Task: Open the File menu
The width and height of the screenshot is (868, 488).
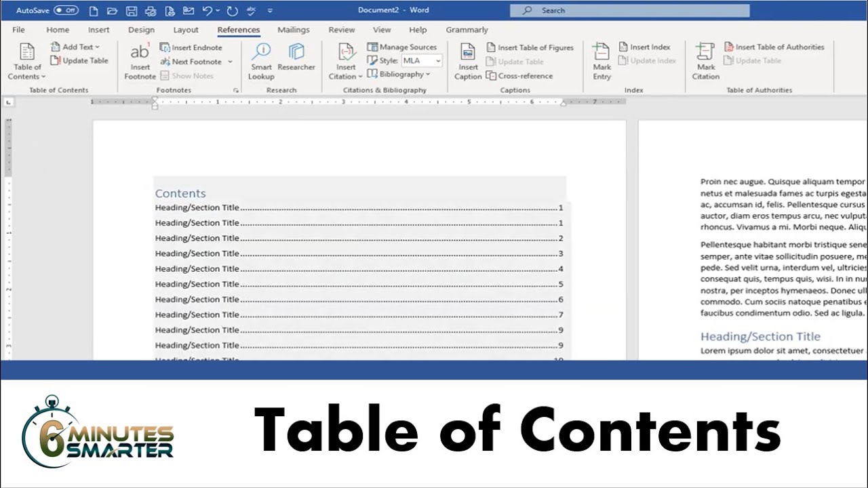Action: tap(19, 30)
